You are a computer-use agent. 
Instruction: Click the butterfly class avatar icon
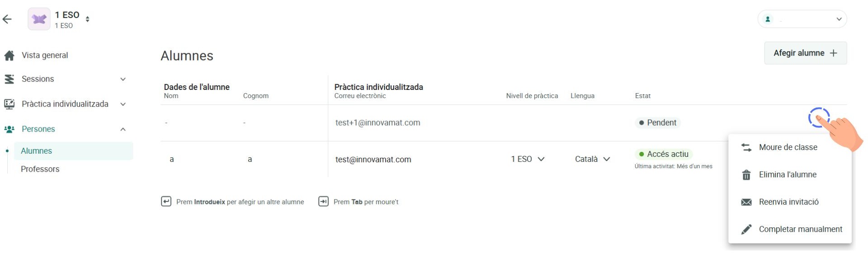point(39,19)
